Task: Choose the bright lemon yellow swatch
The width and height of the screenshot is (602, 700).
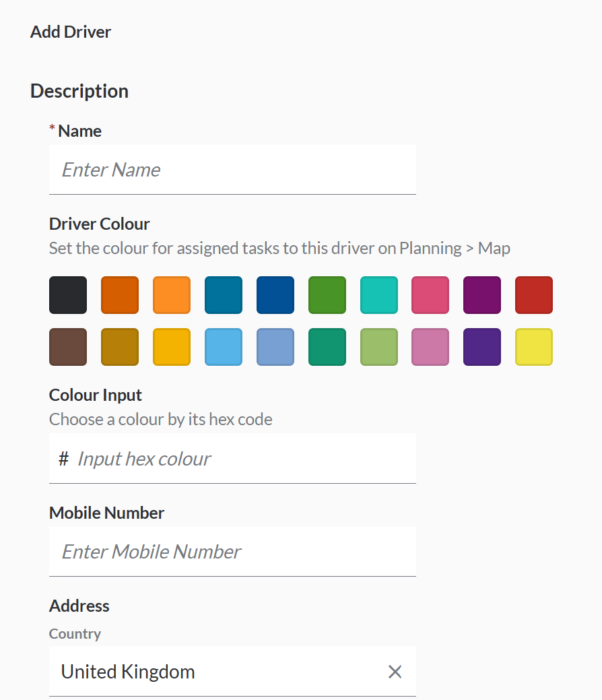Action: [x=534, y=347]
